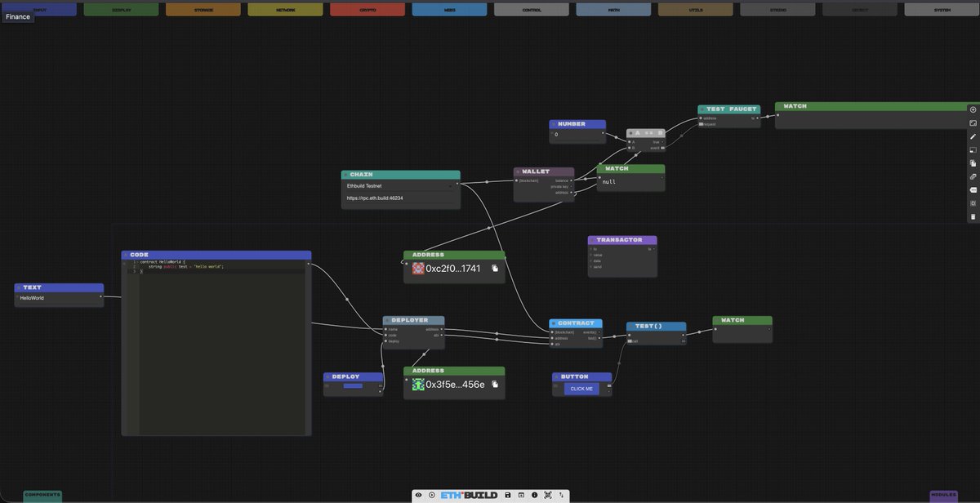Click the null value in the Watch node
The height and width of the screenshot is (503, 980).
pyautogui.click(x=609, y=182)
